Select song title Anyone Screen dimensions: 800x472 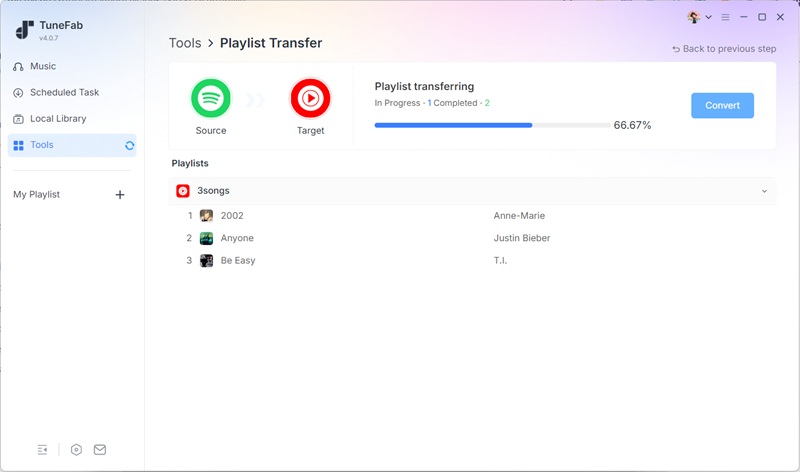(x=237, y=238)
